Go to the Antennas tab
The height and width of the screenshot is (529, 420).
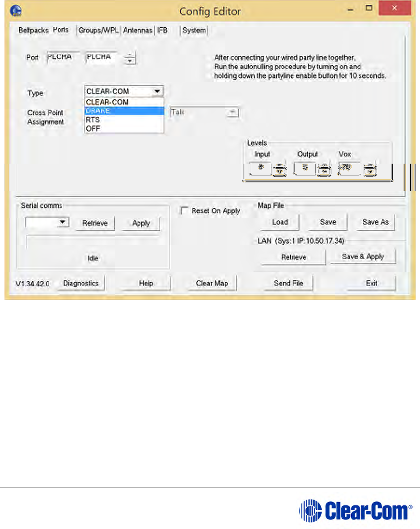pos(138,30)
